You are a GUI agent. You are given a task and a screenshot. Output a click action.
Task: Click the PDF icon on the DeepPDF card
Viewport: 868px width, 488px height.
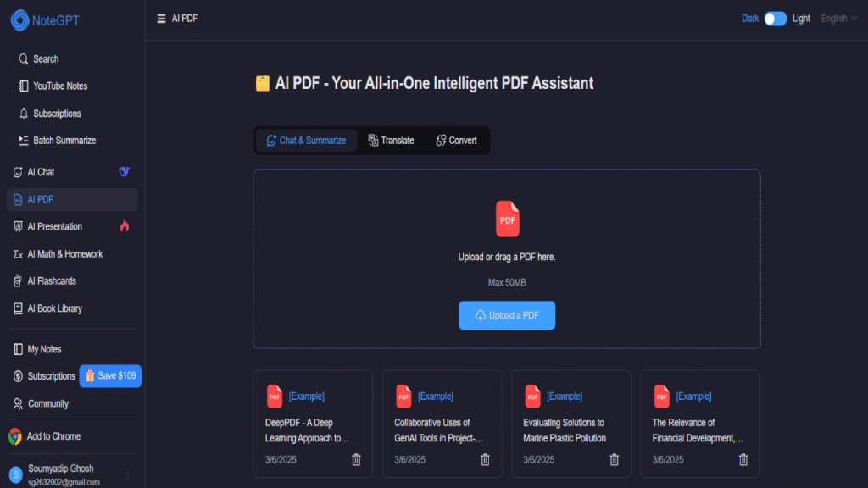tap(275, 396)
